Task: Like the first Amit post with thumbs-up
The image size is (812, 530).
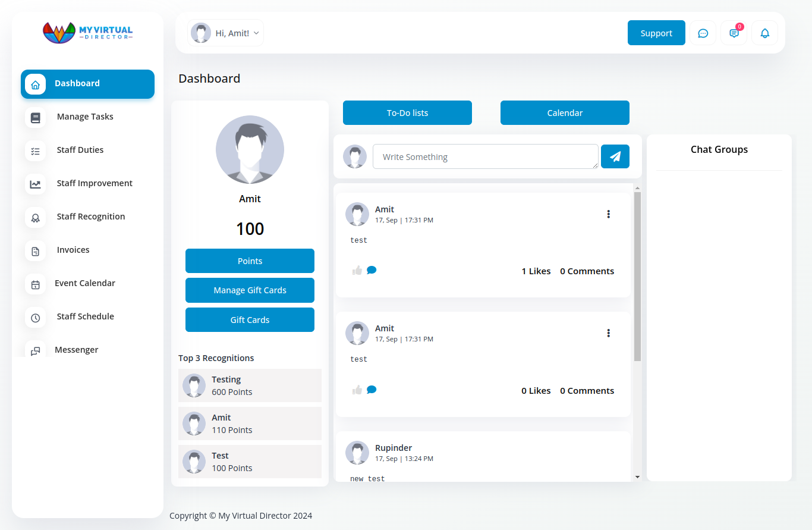Action: (x=357, y=270)
